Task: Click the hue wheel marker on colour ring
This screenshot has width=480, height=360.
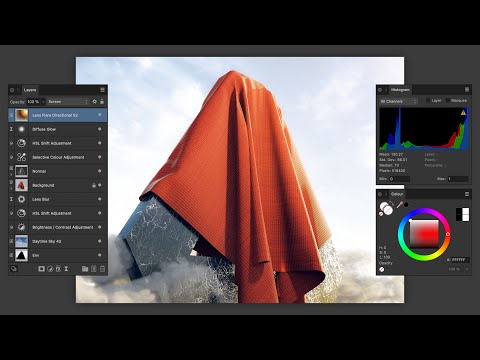Action: coord(448,234)
